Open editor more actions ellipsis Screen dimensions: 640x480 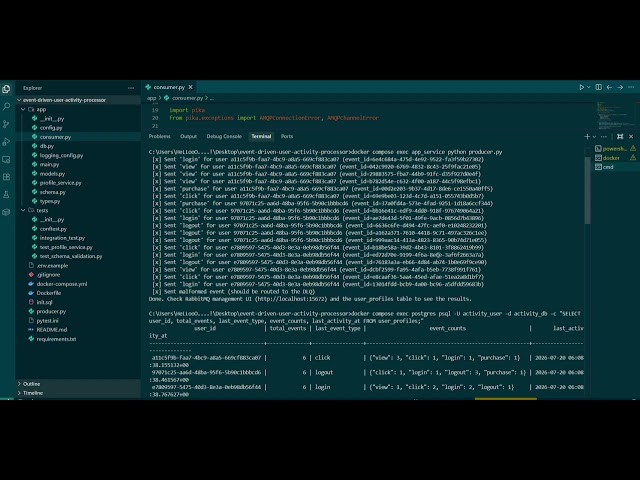[631, 87]
